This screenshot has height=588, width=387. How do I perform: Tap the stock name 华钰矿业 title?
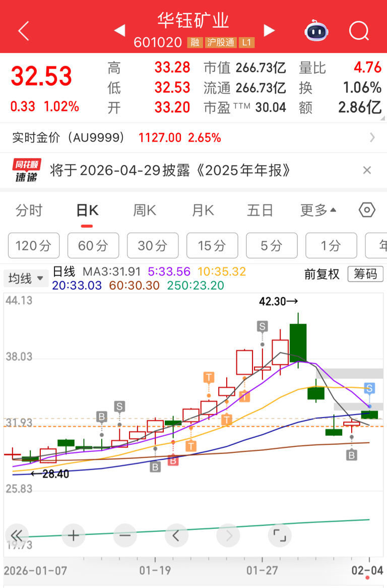[x=193, y=20]
